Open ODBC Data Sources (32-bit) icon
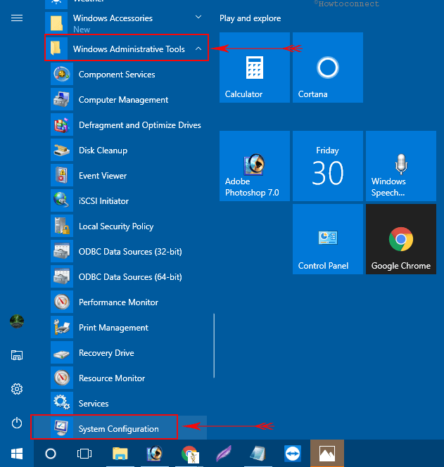This screenshot has height=467, width=444. tap(62, 252)
